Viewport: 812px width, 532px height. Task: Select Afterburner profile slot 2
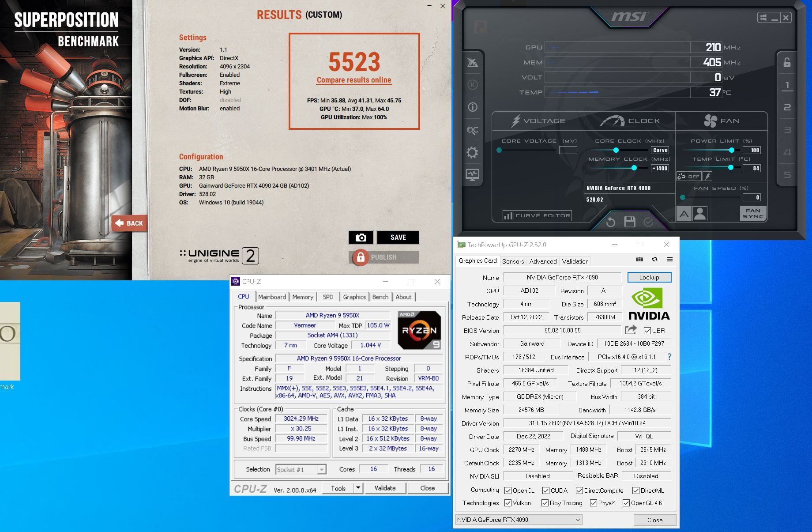pos(787,107)
